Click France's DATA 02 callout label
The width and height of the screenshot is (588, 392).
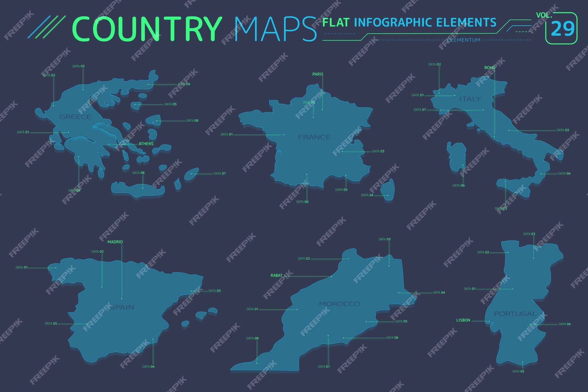(x=309, y=103)
